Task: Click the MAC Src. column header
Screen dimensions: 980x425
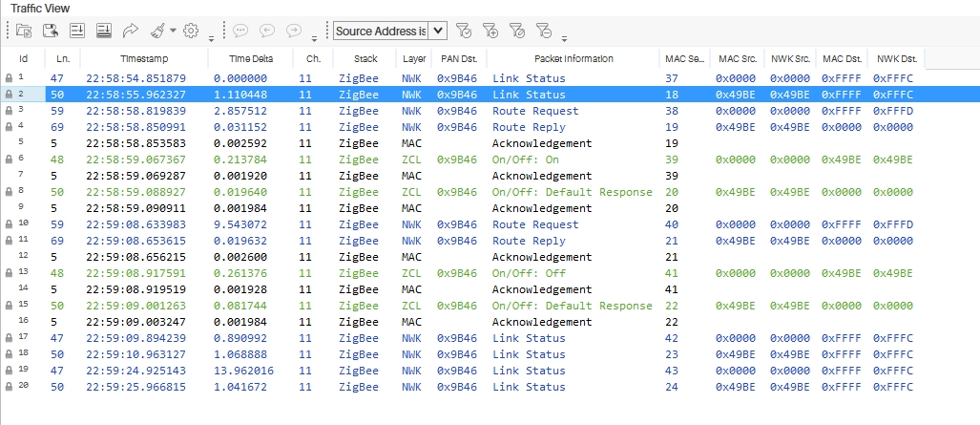Action: tap(738, 59)
